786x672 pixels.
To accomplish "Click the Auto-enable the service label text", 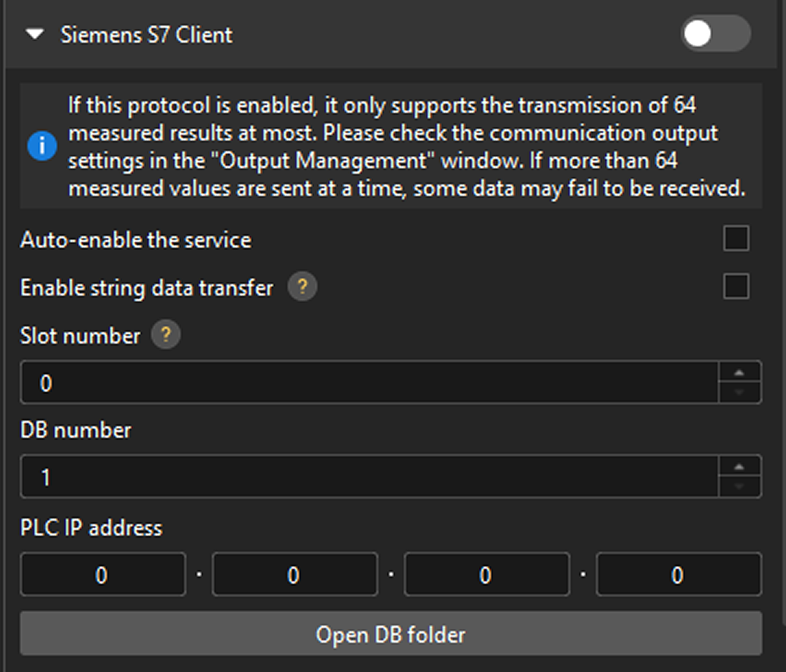I will coord(136,239).
